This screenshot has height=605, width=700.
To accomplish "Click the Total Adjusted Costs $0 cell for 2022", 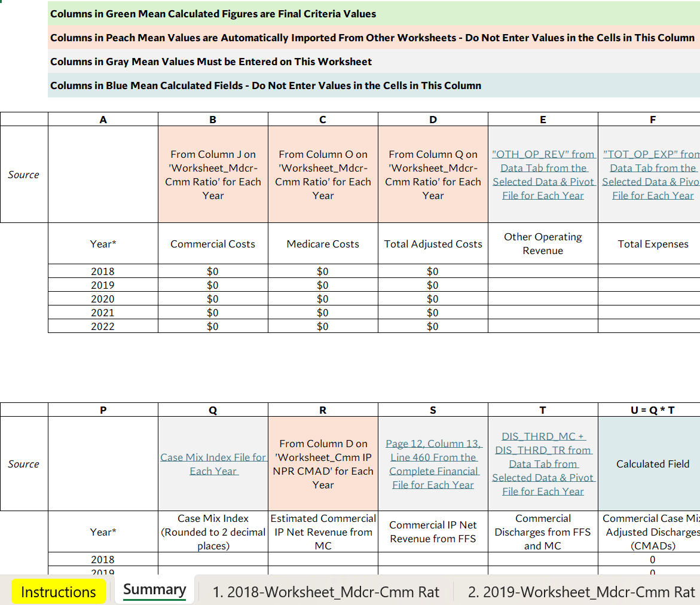I will [x=433, y=326].
